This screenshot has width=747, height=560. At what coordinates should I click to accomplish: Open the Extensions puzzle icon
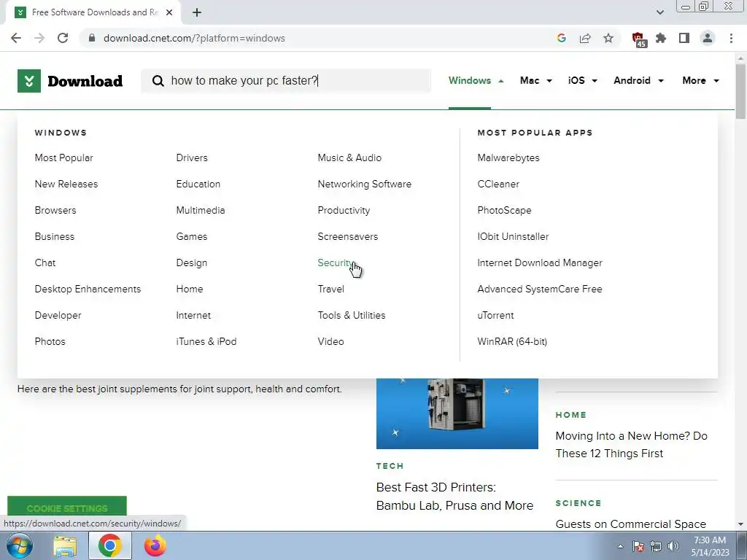tap(661, 38)
